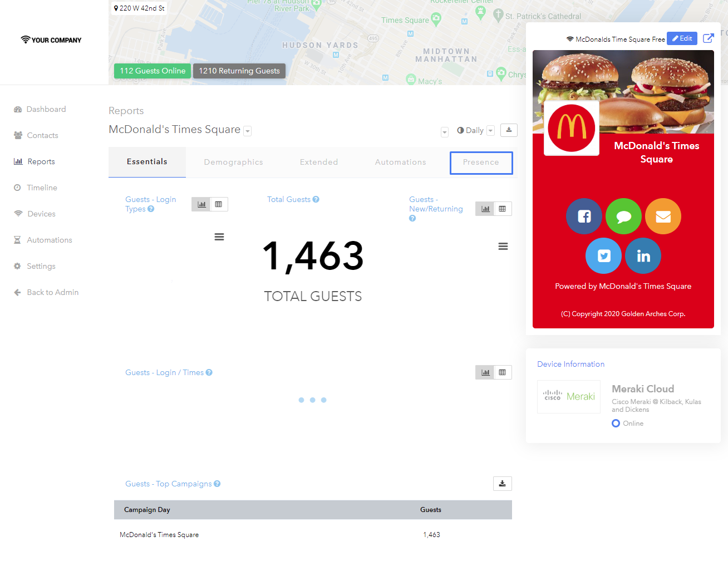The width and height of the screenshot is (728, 566).
Task: Open Timeline in the sidebar
Action: point(35,188)
